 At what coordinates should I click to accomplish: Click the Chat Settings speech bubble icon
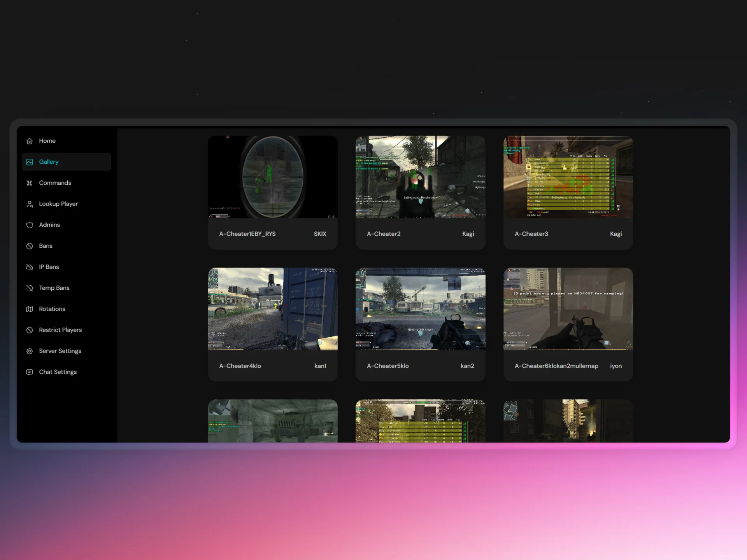30,372
